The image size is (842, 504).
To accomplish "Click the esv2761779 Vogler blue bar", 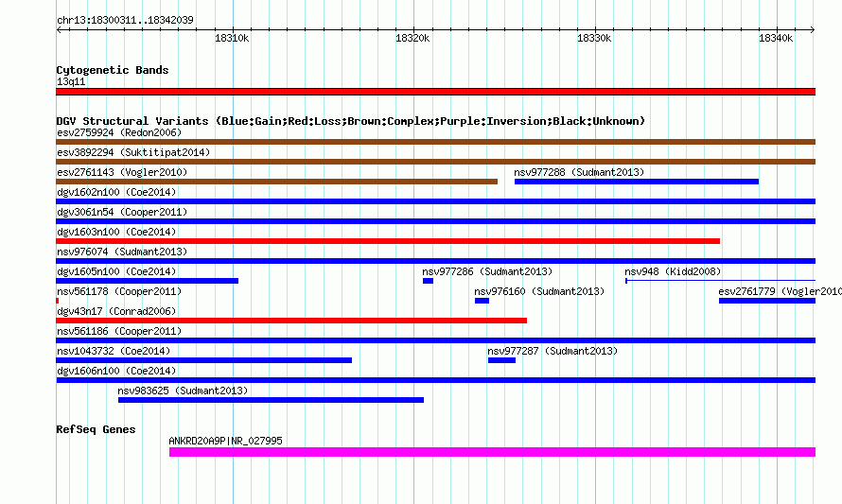I will click(x=767, y=301).
